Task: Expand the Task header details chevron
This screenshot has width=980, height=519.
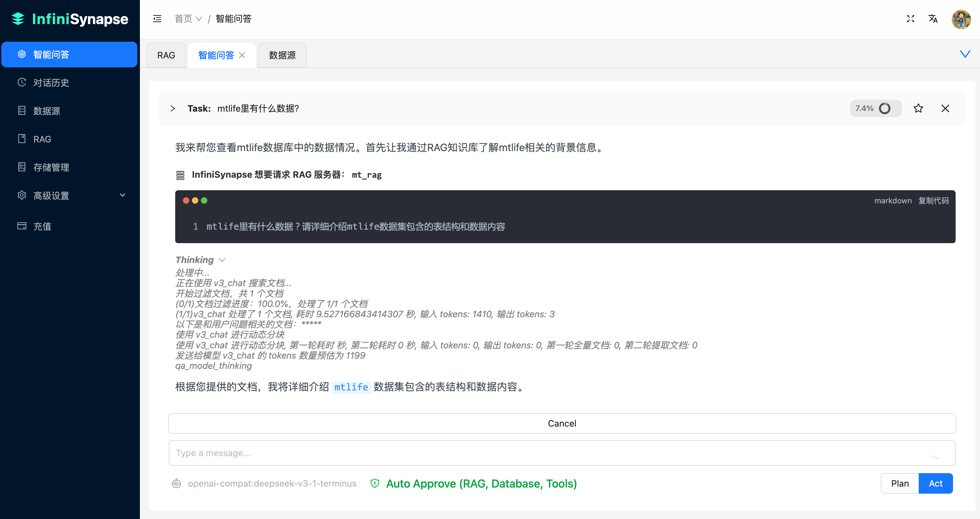Action: 173,108
